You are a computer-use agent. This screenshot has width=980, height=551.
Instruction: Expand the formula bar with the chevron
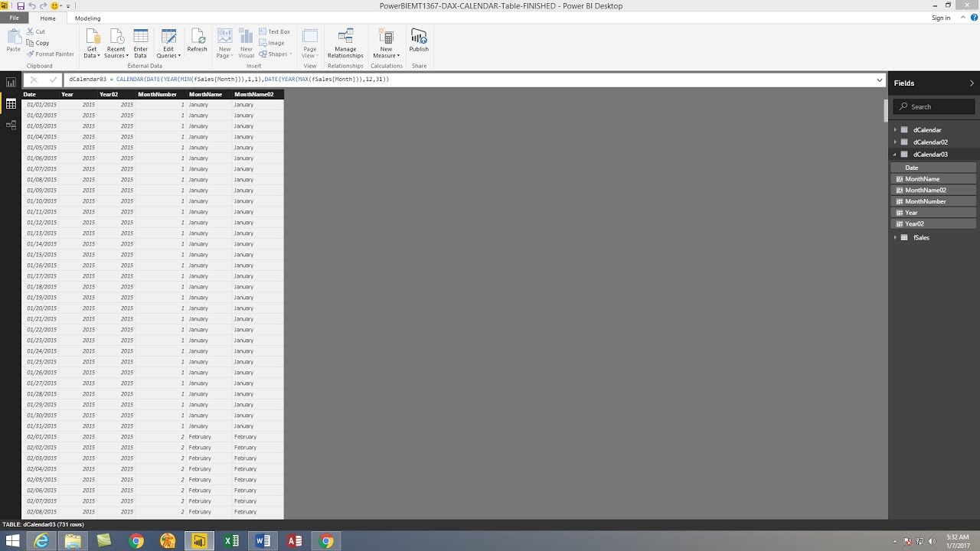tap(880, 80)
